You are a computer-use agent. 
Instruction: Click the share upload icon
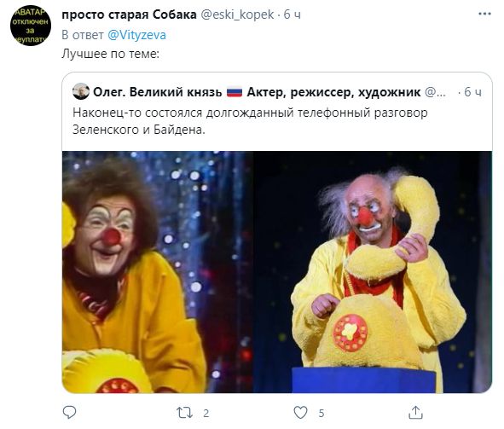(x=415, y=412)
